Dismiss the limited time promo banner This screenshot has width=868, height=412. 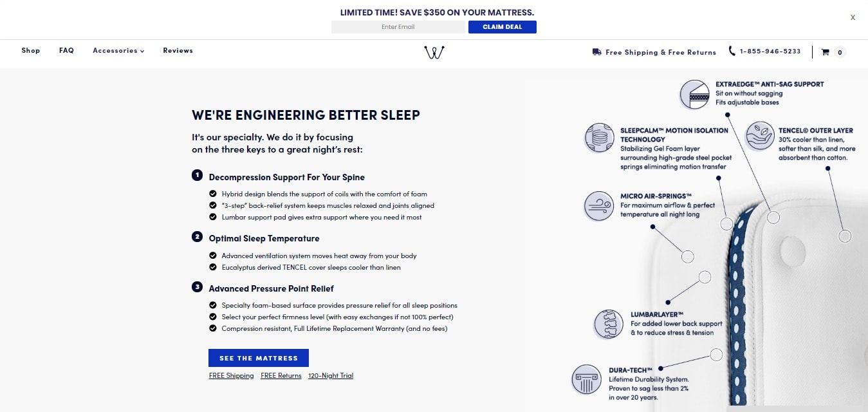pos(853,17)
